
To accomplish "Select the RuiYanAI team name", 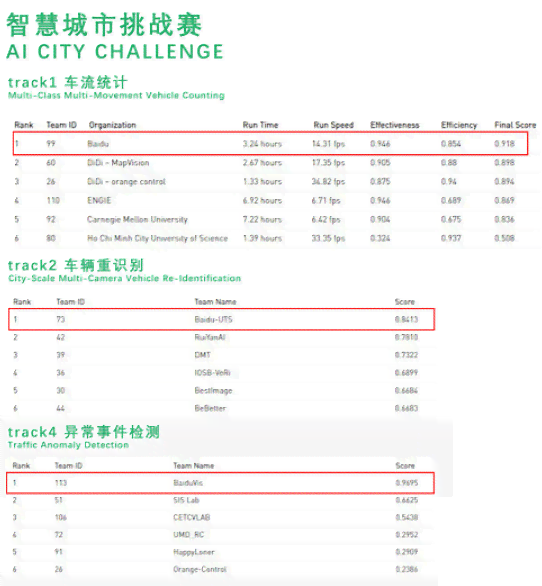I will tap(210, 337).
